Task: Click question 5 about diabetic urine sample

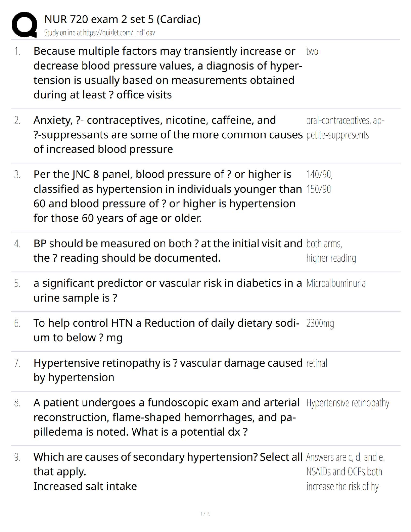Action: [x=167, y=291]
